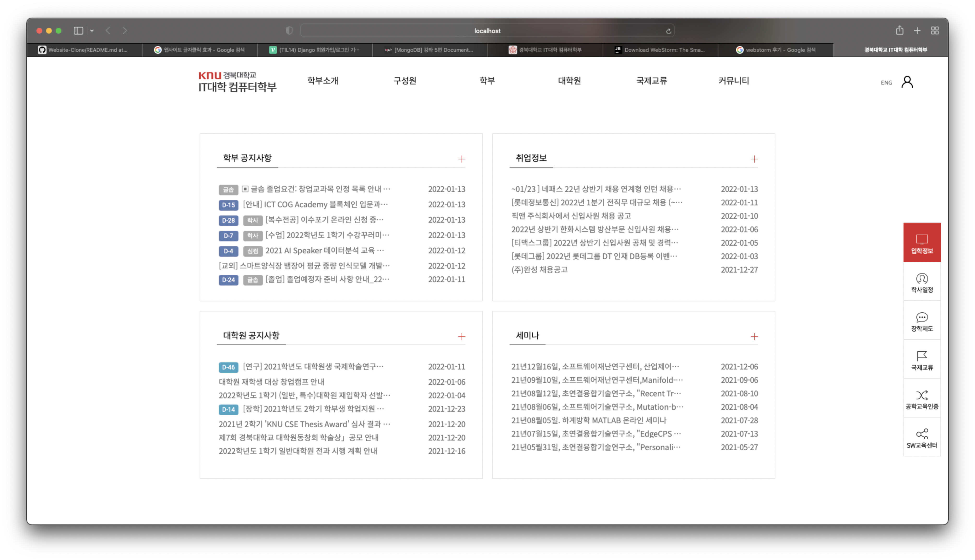Open the 학사일정 sidebar icon
The height and width of the screenshot is (560, 975).
point(921,282)
